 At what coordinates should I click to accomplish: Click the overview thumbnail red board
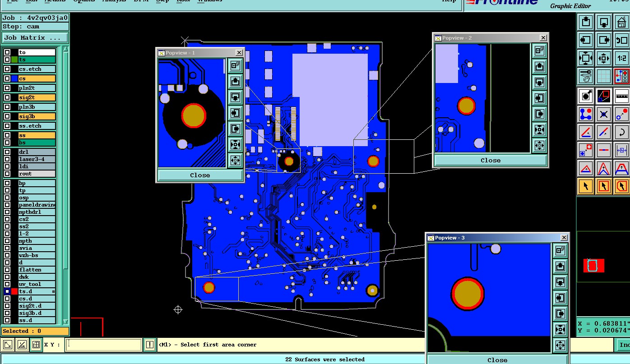[x=593, y=265]
